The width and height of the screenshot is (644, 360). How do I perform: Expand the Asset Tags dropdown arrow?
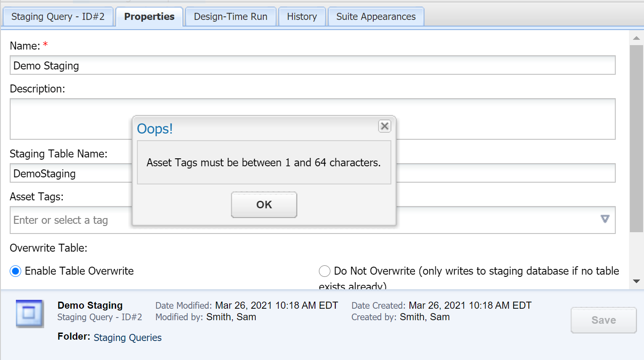(605, 219)
